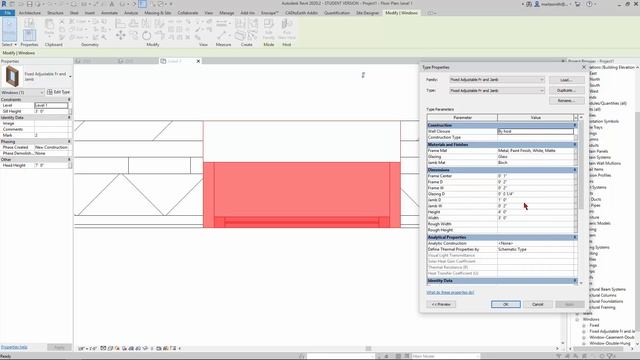Click the Save icon in quick access toolbar

(29, 4)
